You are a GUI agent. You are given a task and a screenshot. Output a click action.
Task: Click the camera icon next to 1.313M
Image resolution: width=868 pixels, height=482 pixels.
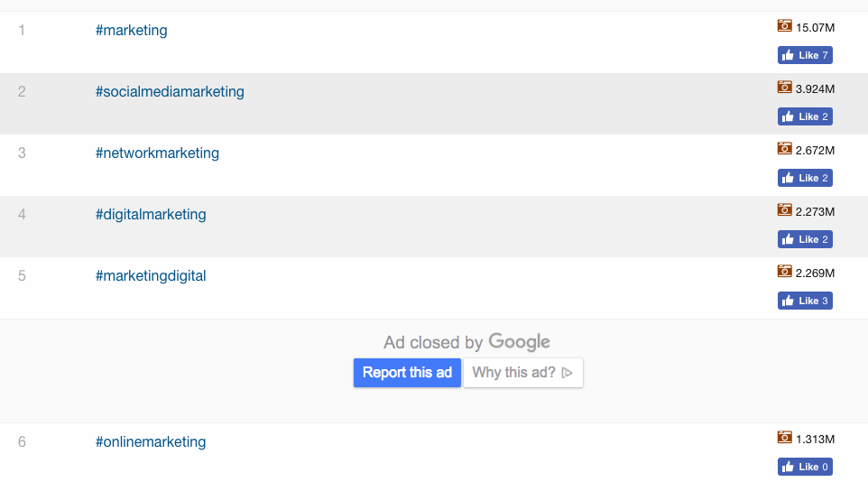point(784,438)
